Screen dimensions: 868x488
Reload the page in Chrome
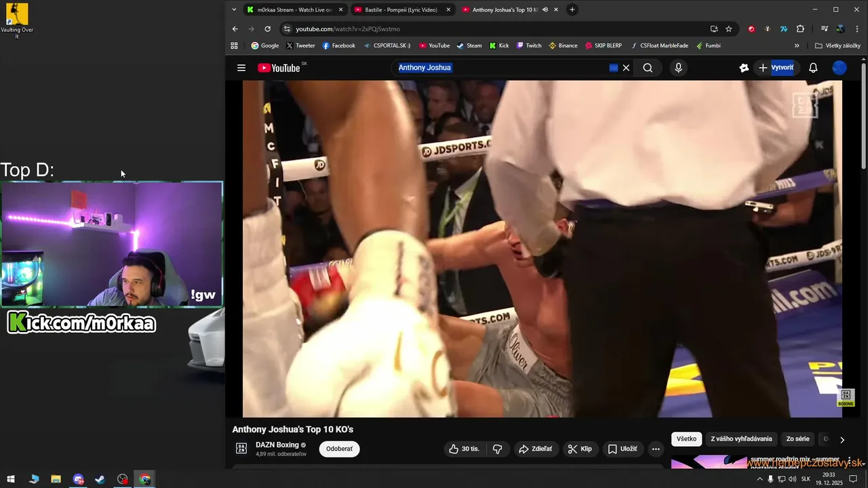click(x=268, y=29)
